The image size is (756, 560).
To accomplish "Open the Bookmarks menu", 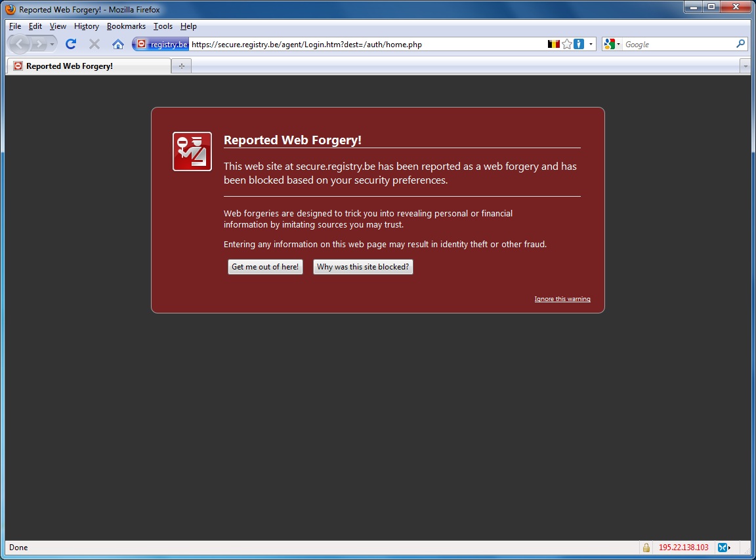I will coord(126,26).
